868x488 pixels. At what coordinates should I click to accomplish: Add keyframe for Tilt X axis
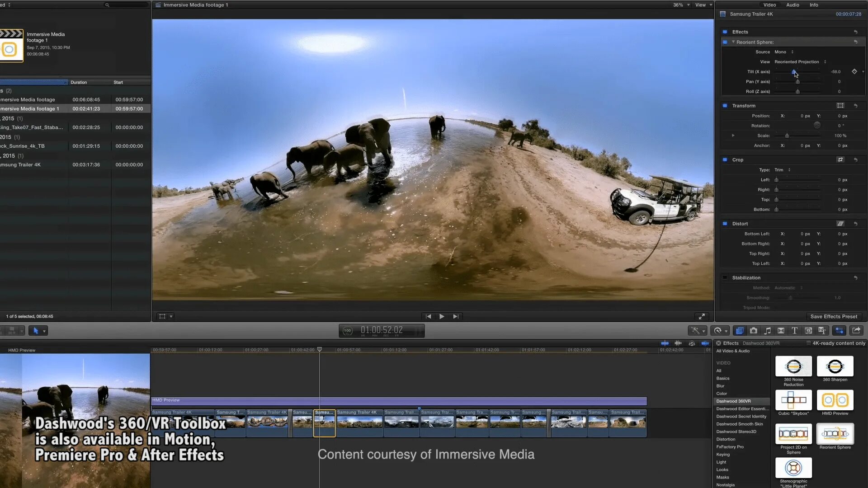click(x=854, y=71)
